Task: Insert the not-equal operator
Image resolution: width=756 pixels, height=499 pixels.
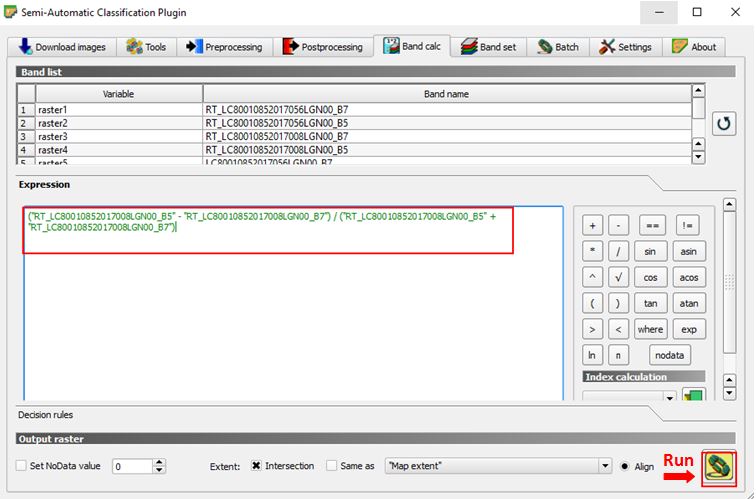Action: point(688,226)
